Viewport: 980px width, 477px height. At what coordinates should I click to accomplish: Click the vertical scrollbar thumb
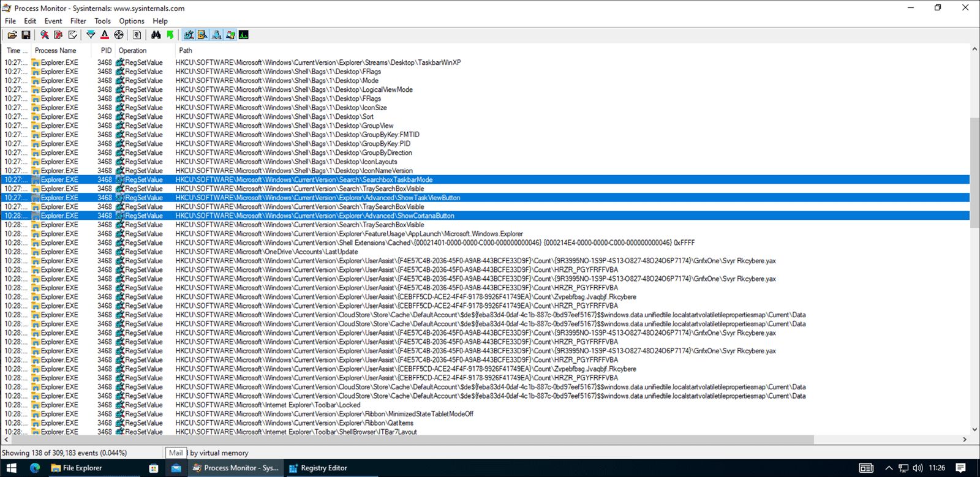pos(974,172)
